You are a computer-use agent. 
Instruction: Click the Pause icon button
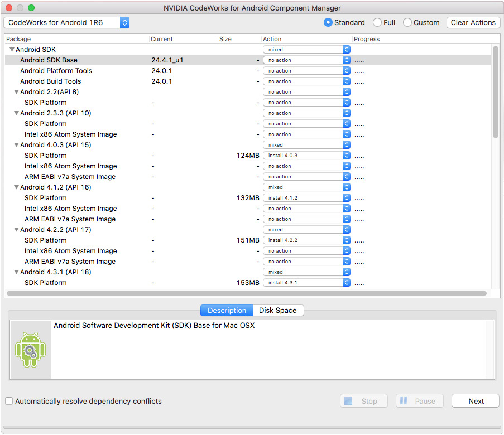404,400
